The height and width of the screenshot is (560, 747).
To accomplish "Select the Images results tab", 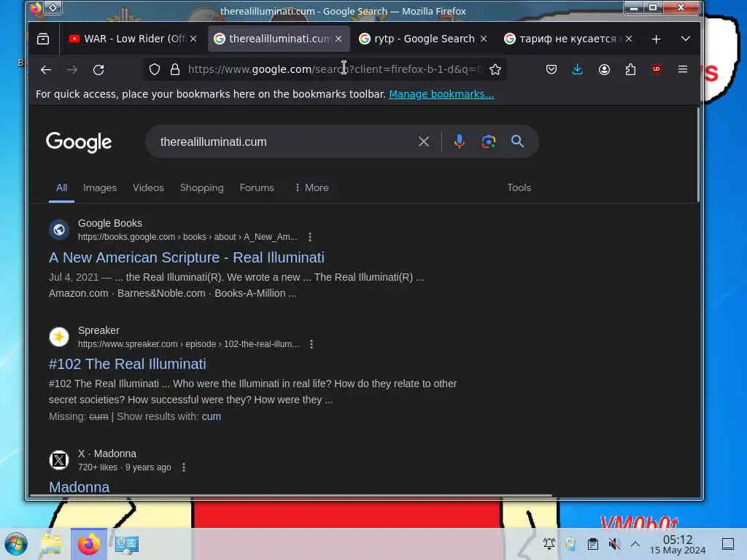I will [x=99, y=187].
